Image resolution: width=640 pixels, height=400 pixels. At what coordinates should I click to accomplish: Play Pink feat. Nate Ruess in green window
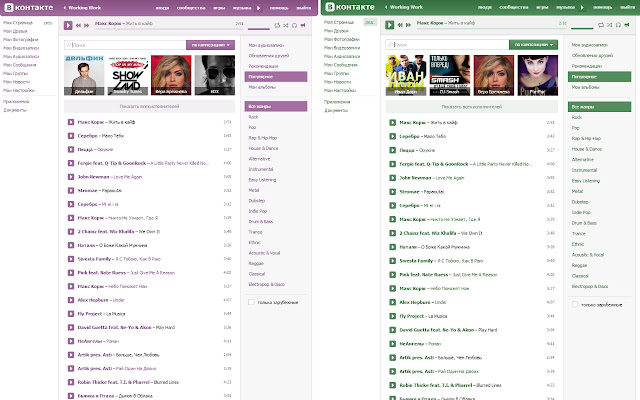392,275
